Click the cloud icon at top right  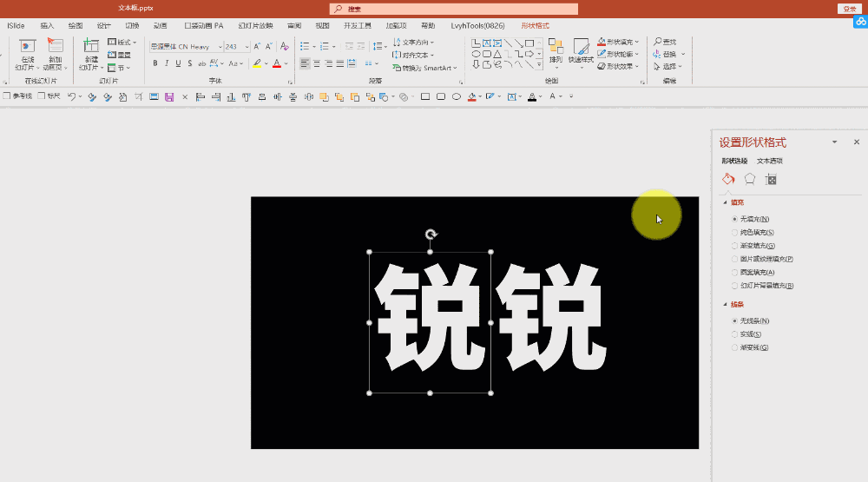pos(860,22)
